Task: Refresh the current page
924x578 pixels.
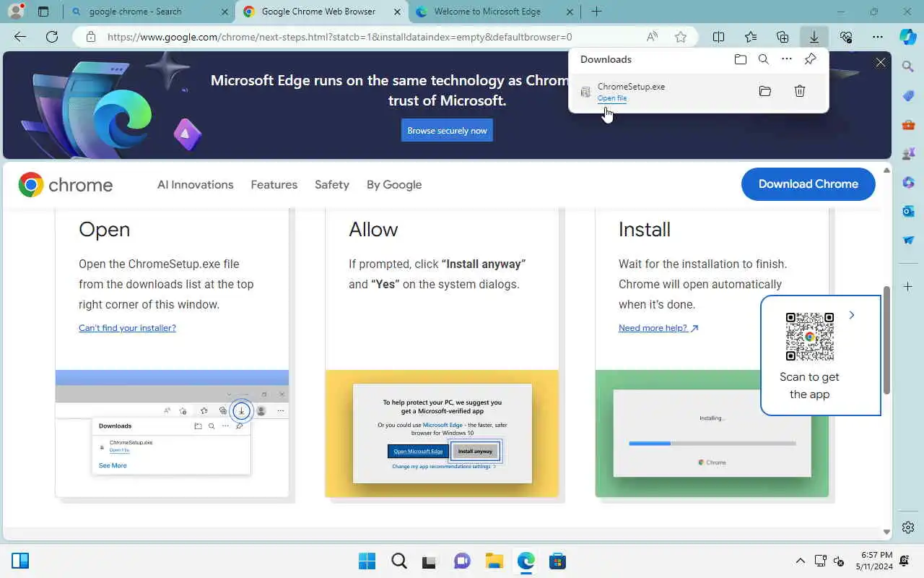Action: [x=52, y=37]
